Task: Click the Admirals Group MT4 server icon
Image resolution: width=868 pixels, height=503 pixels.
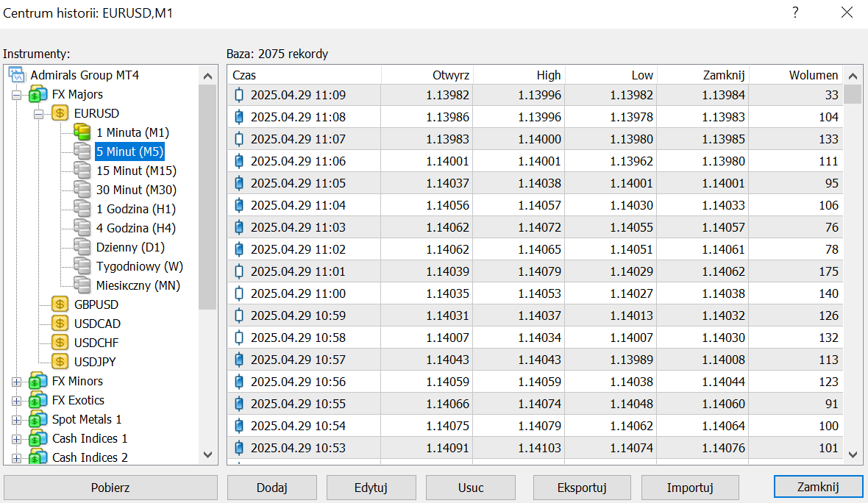Action: coord(17,75)
